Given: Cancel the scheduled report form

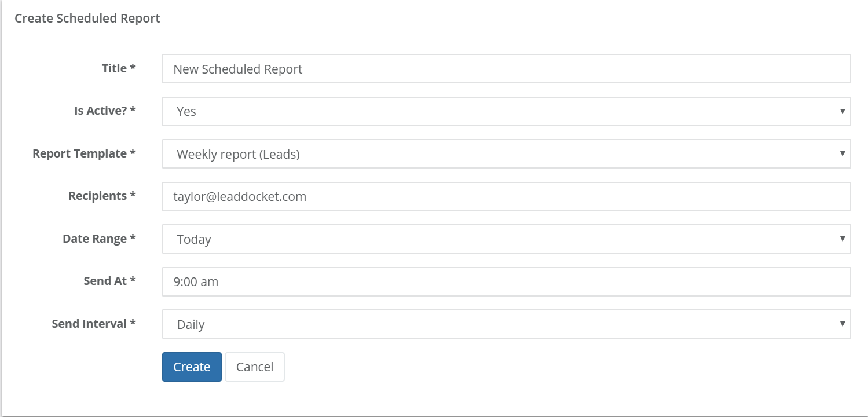Looking at the screenshot, I should point(255,367).
